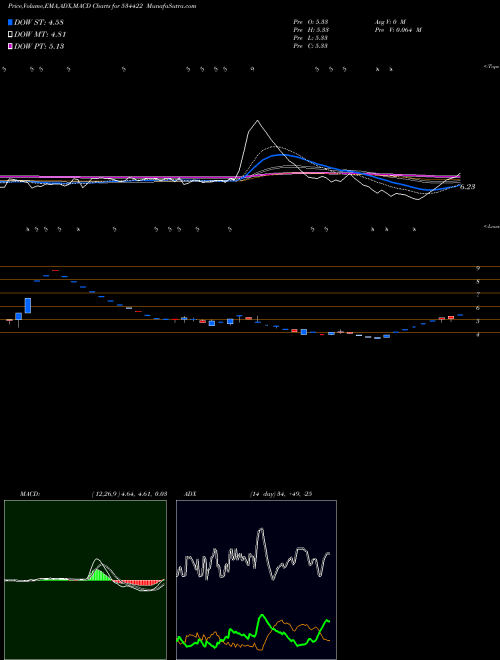Click the MACD panel title
500x660 pixels.
[x=29, y=494]
